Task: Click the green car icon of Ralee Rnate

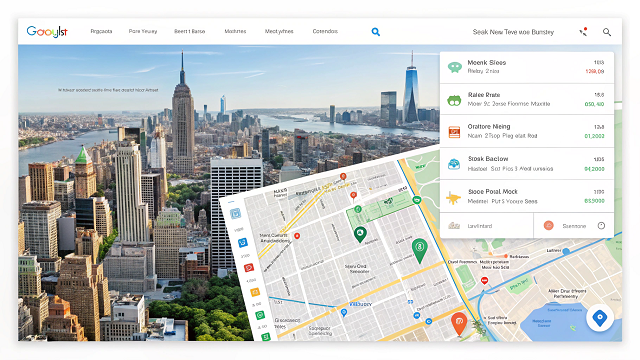Action: tap(454, 100)
